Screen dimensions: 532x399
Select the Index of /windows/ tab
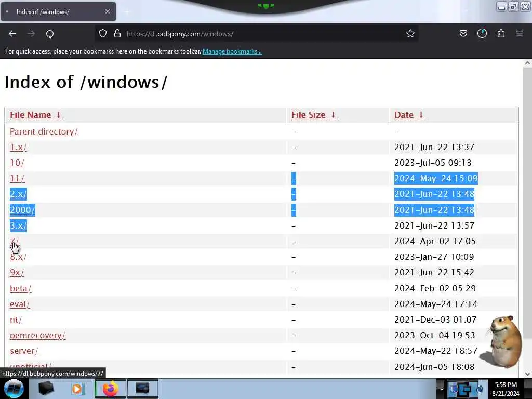click(58, 11)
